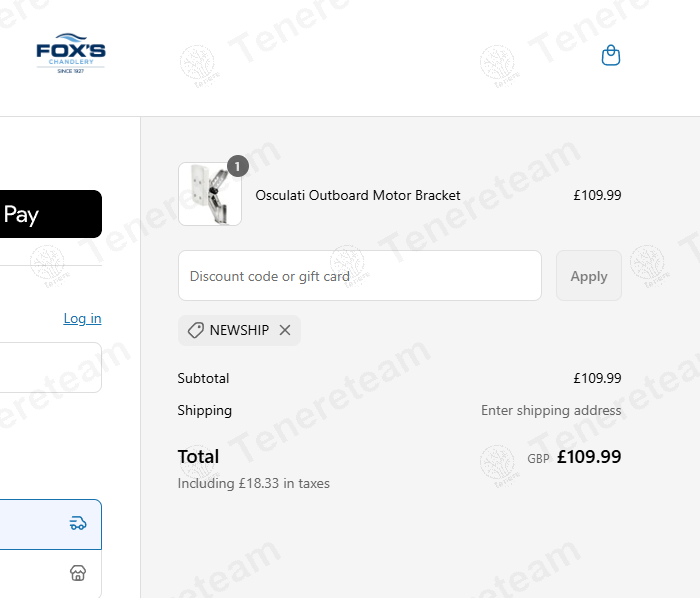Click the quantity badge on the product image
This screenshot has height=598, width=700.
click(237, 166)
